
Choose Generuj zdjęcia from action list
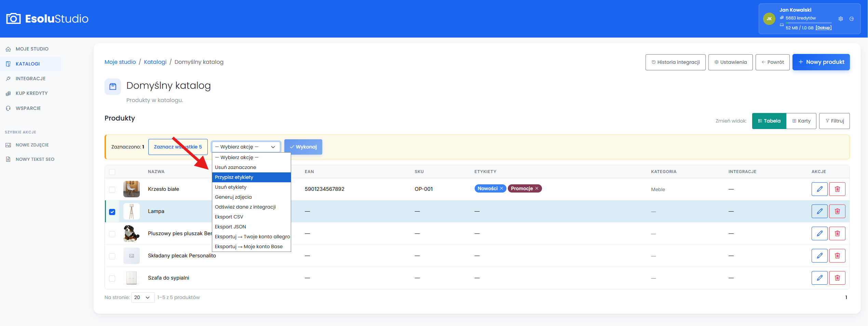click(251, 197)
